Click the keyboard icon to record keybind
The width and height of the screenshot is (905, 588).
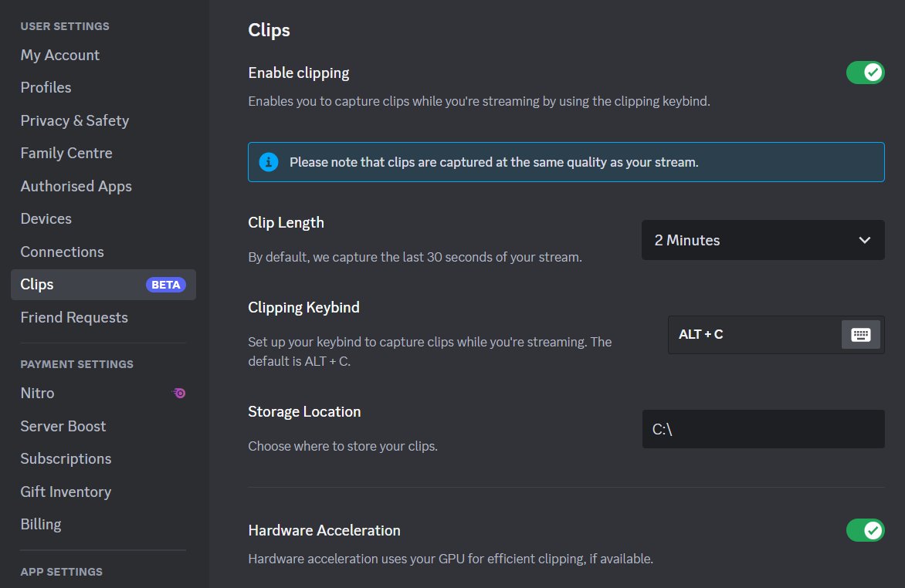(x=860, y=335)
